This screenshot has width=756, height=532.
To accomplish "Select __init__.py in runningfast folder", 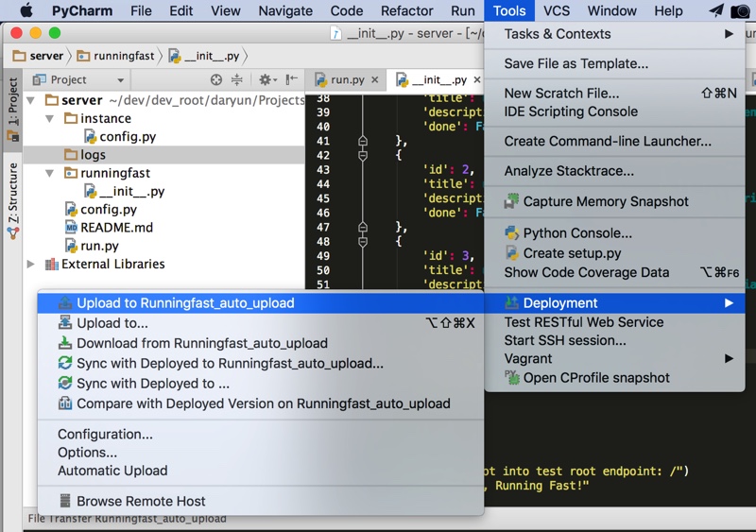I will pyautogui.click(x=131, y=192).
